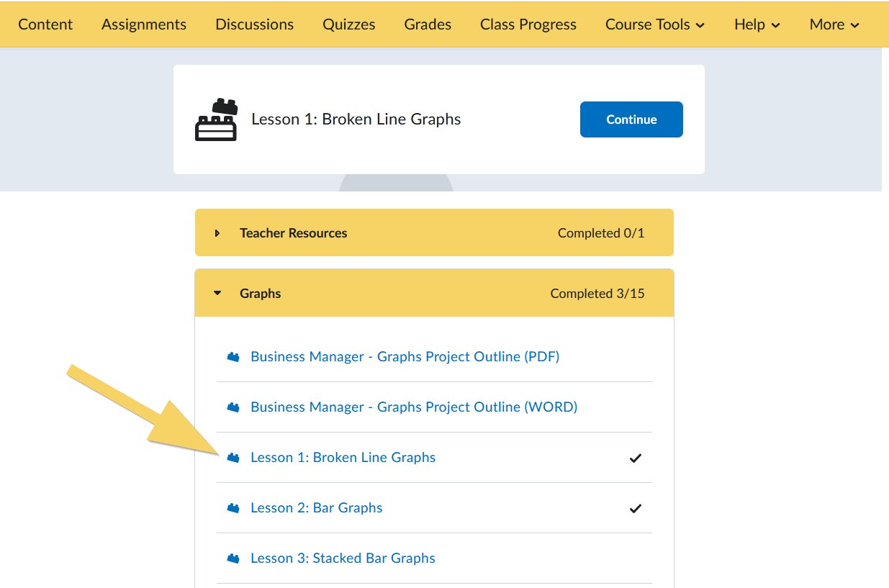The width and height of the screenshot is (889, 588).
Task: Click the checkmark beside Lesson 2: Bar Graphs
Action: (x=635, y=508)
